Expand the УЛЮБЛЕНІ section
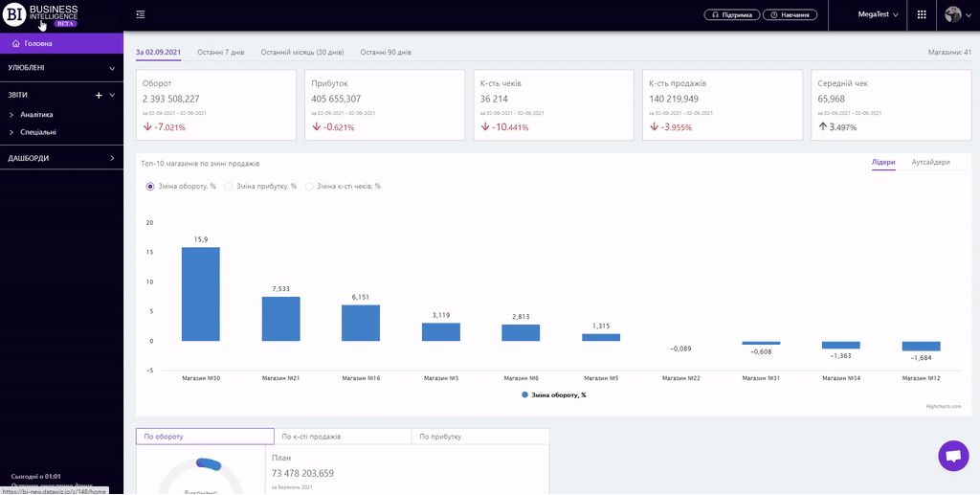980x495 pixels. [x=112, y=68]
